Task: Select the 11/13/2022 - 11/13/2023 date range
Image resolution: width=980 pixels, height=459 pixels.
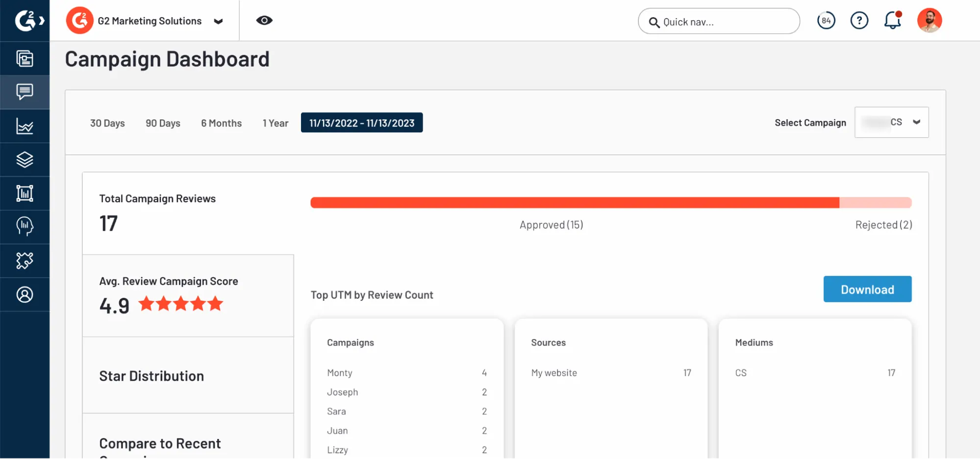Action: (362, 122)
